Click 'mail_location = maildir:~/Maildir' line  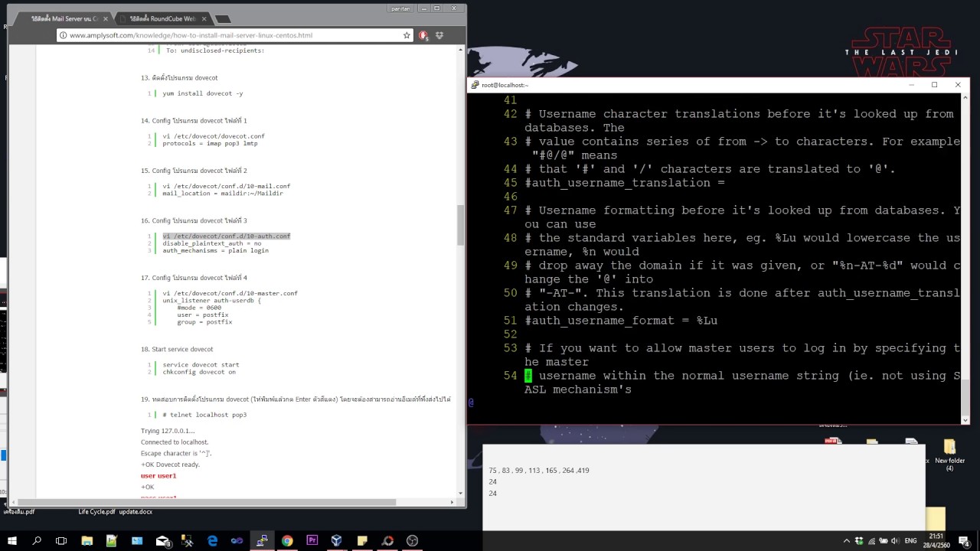tap(223, 194)
